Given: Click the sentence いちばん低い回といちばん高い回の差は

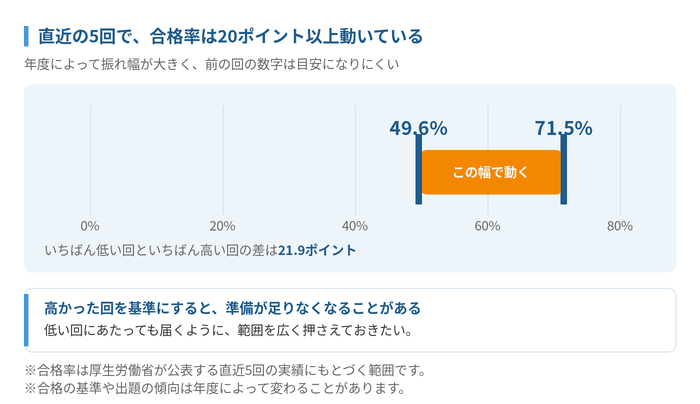Looking at the screenshot, I should (161, 250).
